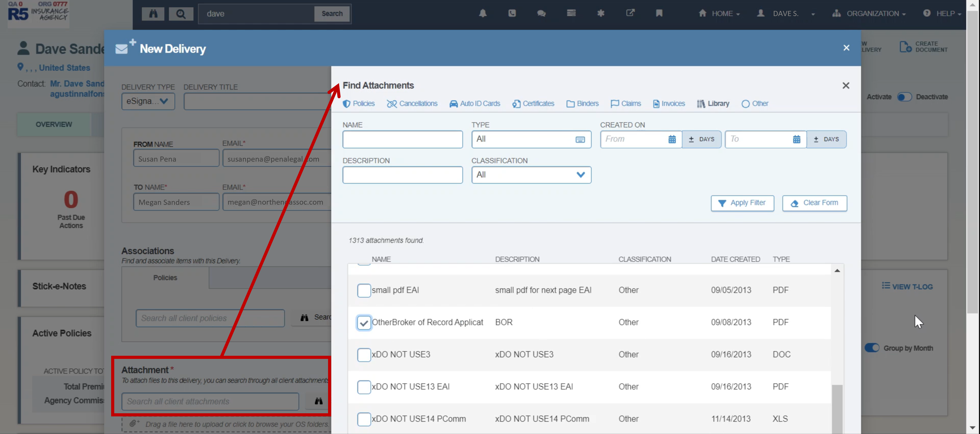This screenshot has width=980, height=434.
Task: Click the chat bubbles icon
Action: pyautogui.click(x=541, y=13)
